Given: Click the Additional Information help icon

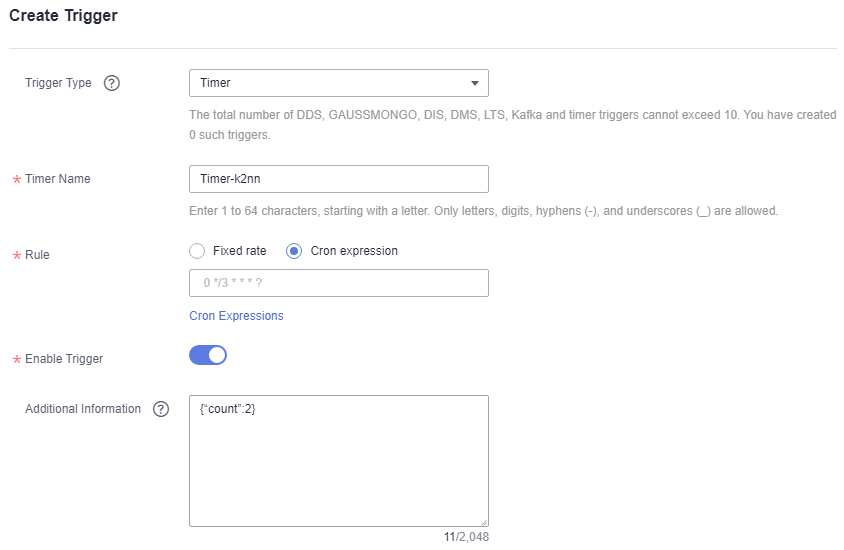Looking at the screenshot, I should (161, 409).
